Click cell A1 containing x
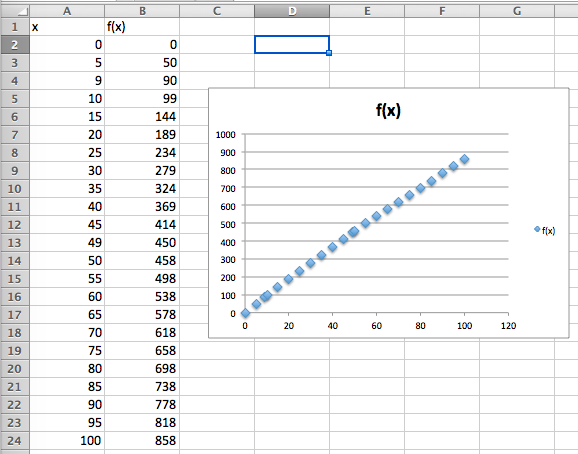578x454 pixels. coord(67,27)
